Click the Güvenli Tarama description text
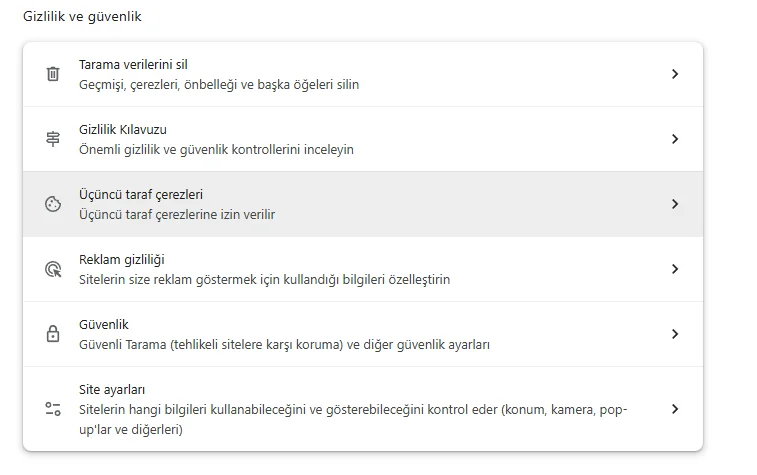Viewport: 757px width, 475px height. click(x=284, y=344)
